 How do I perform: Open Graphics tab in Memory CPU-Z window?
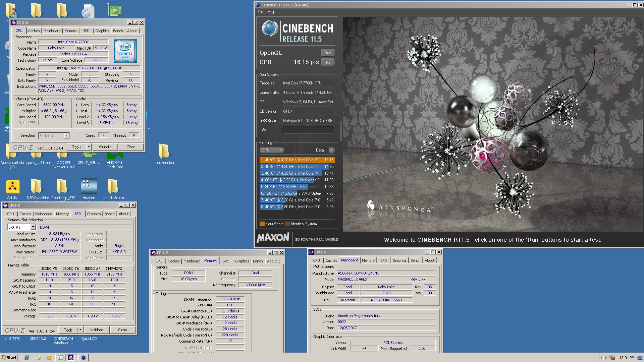point(242,261)
